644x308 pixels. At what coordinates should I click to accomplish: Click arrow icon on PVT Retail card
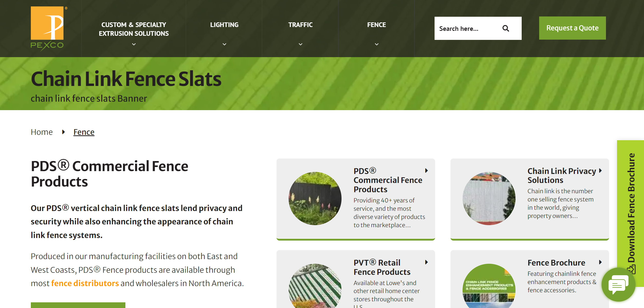[x=426, y=262]
